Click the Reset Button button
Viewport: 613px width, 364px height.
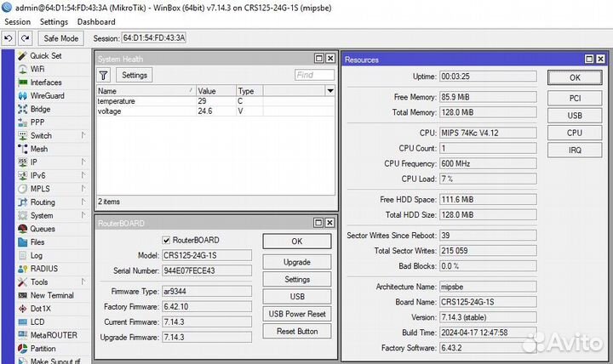click(297, 331)
